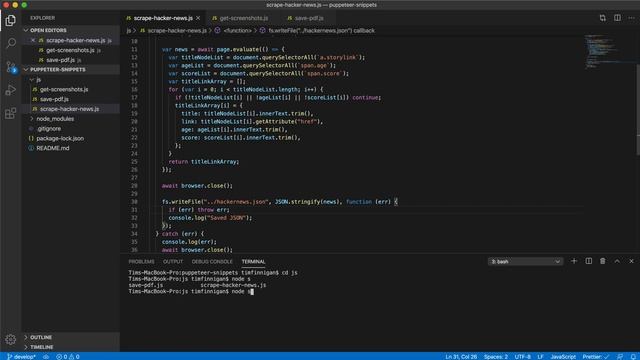Screen dimensions: 640x360
Task: Click the browser.close() code on line 28
Action: 207,186
